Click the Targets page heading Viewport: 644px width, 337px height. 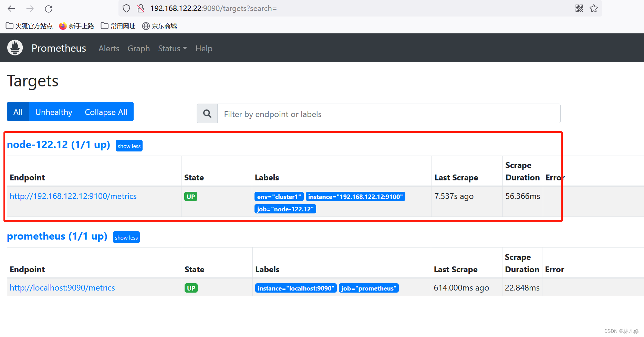coord(33,81)
